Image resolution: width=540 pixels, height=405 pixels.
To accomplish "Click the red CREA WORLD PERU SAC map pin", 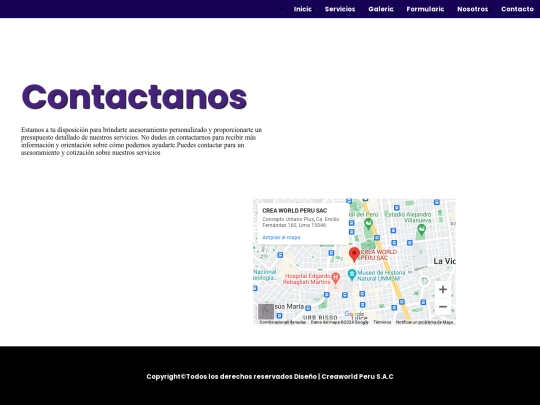I will coord(354,255).
